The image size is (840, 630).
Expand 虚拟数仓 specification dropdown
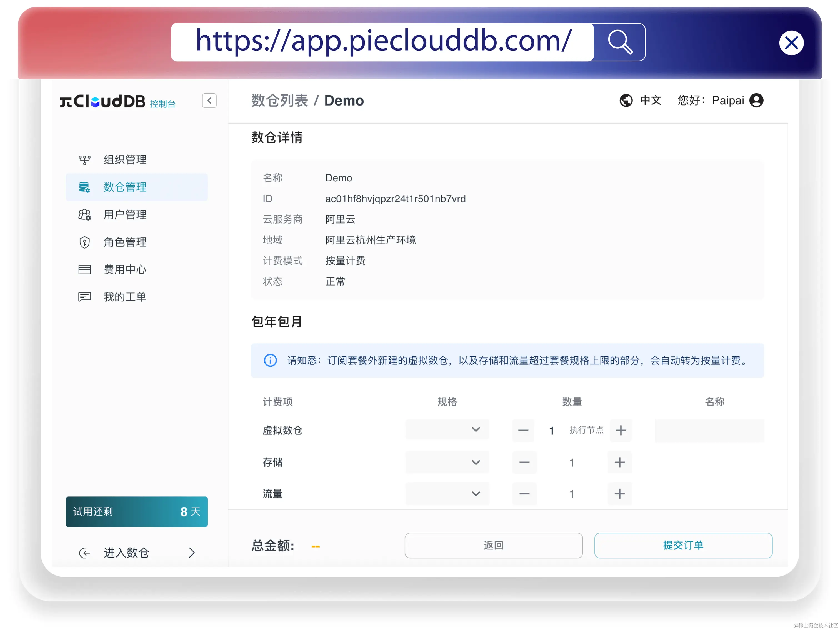coord(447,430)
